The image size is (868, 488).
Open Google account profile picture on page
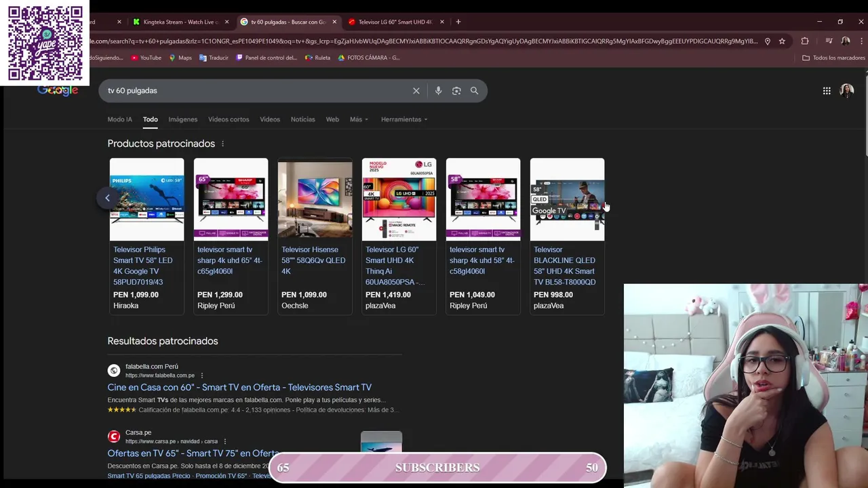click(x=847, y=91)
